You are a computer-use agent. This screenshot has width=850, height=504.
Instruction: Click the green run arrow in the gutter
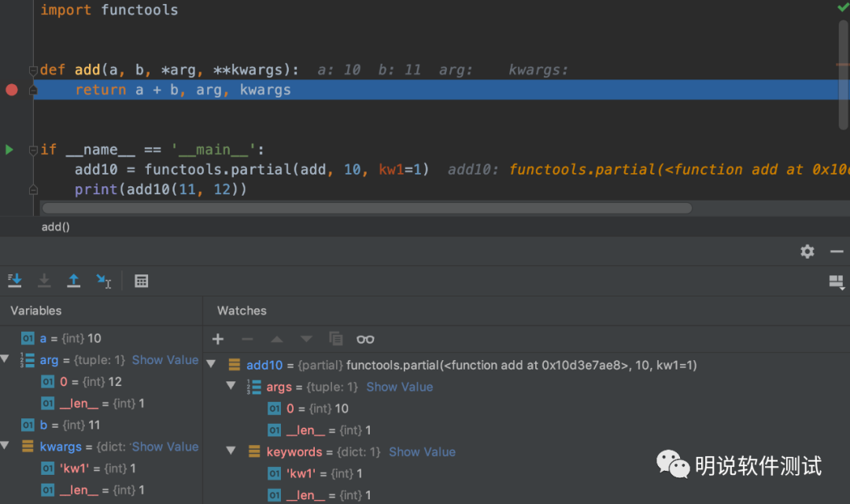pos(9,149)
